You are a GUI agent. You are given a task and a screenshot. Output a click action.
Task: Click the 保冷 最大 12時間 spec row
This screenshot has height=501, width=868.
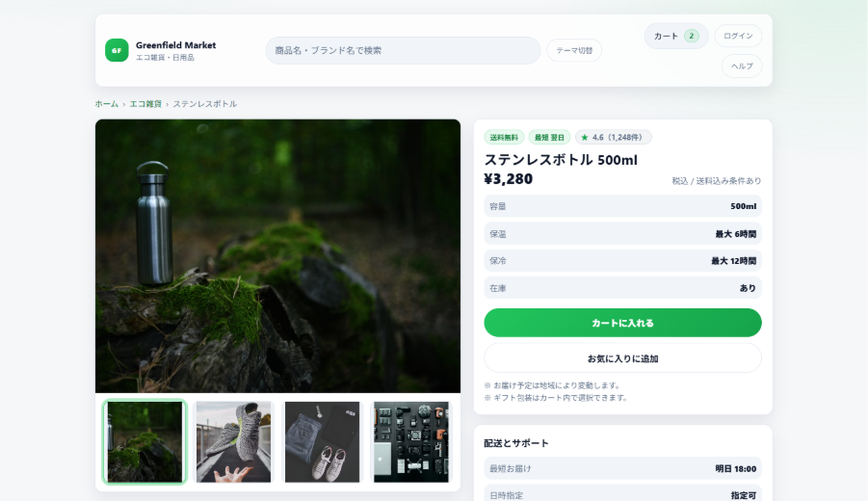point(622,261)
